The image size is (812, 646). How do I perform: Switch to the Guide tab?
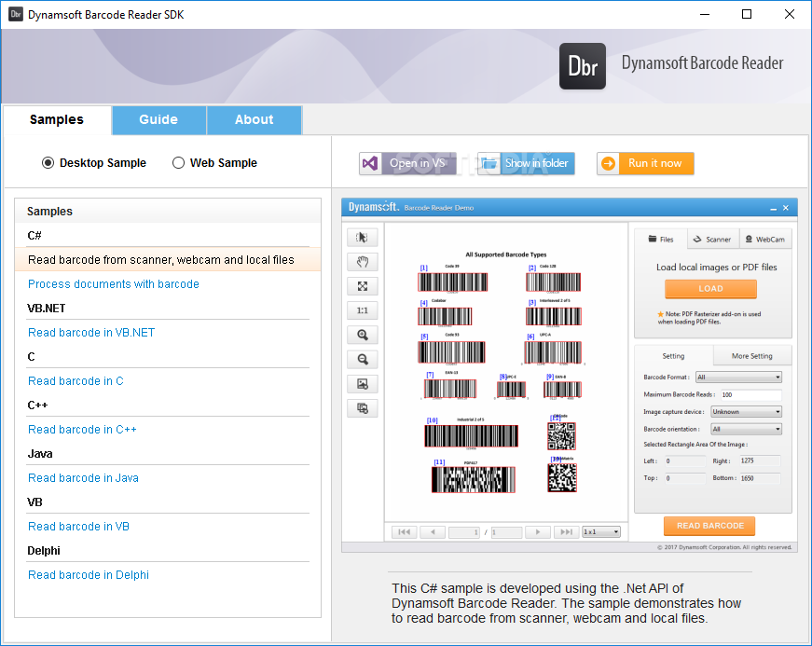click(158, 119)
